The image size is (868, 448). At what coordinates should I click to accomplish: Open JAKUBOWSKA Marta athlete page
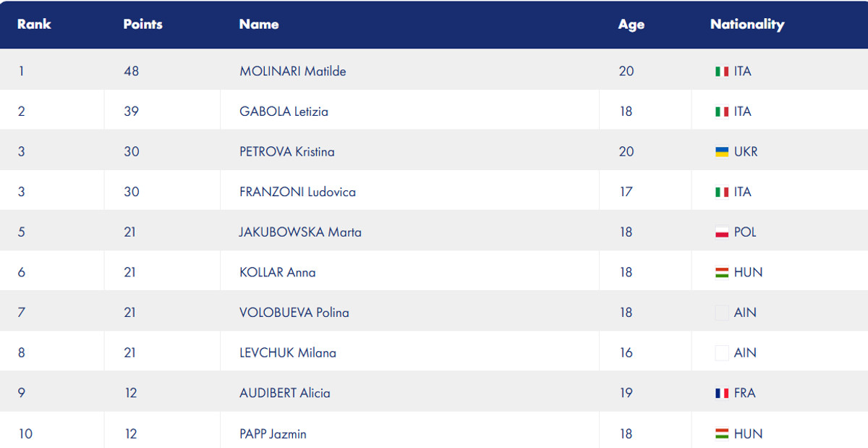click(300, 232)
